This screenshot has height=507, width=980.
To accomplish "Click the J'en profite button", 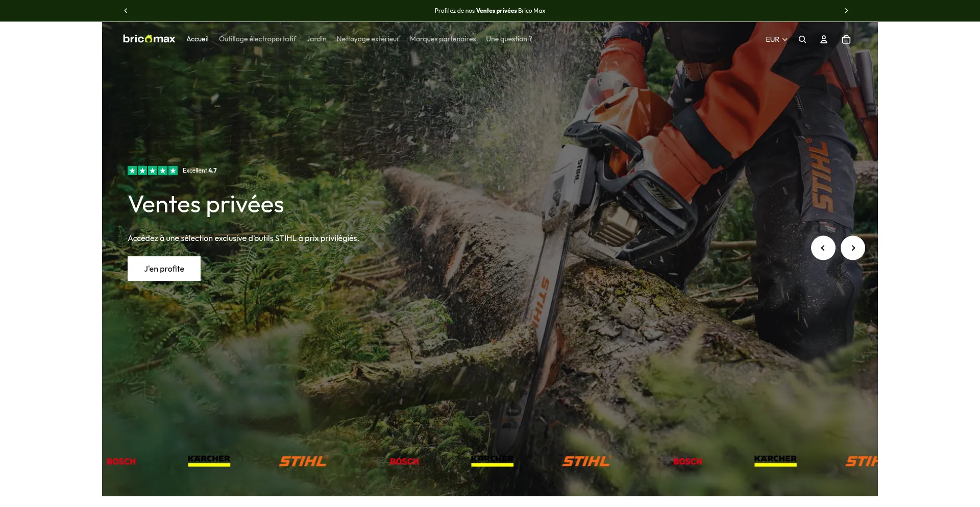I will [x=164, y=268].
